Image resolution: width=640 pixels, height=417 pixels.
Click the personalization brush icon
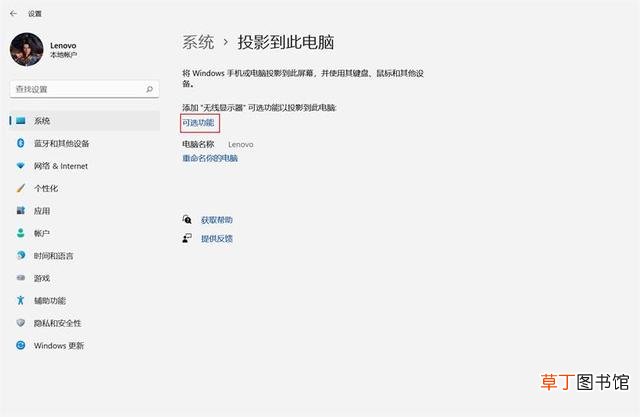point(21,188)
